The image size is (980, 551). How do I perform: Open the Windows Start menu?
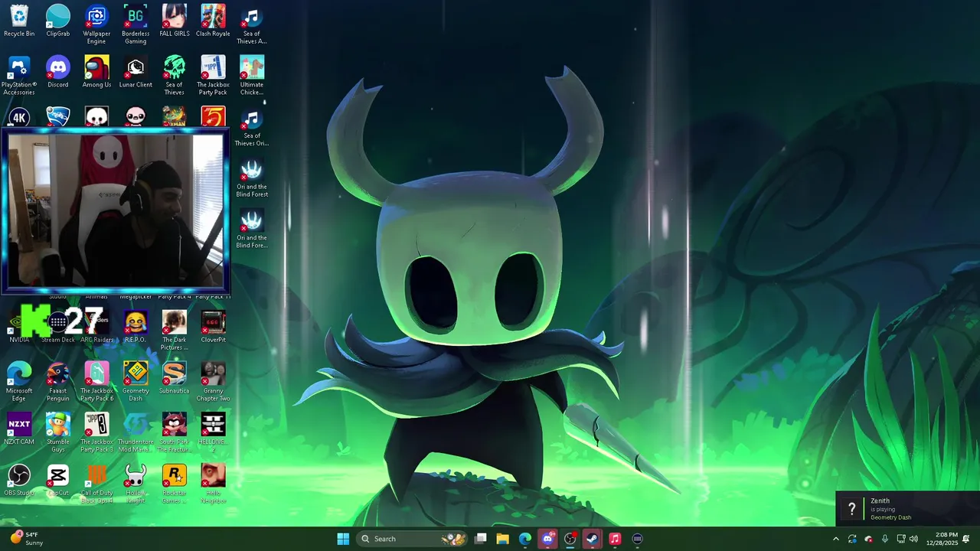pyautogui.click(x=343, y=539)
